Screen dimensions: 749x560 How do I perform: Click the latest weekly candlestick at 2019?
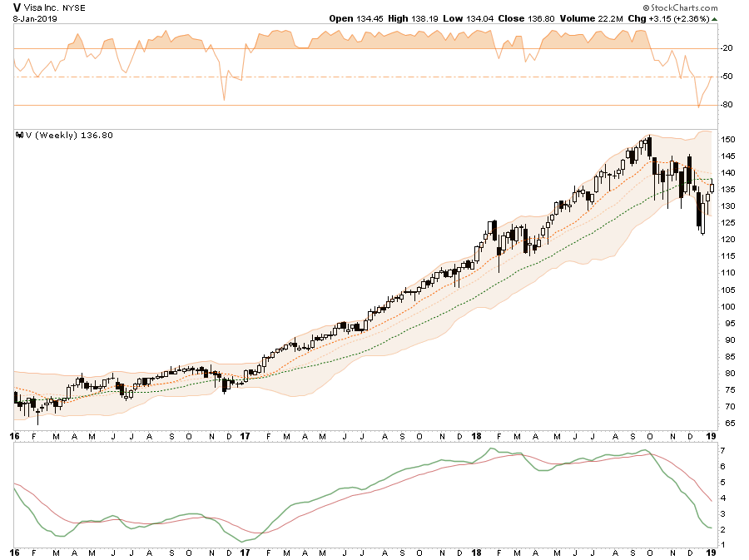coord(712,188)
